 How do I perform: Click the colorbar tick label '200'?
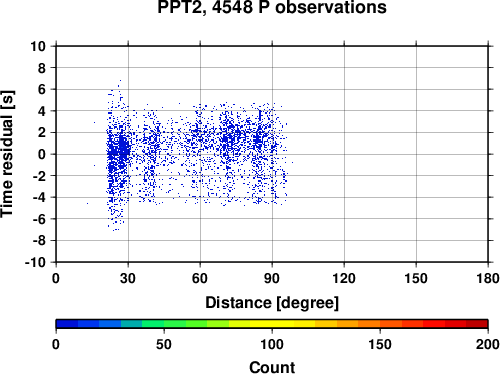(x=488, y=344)
